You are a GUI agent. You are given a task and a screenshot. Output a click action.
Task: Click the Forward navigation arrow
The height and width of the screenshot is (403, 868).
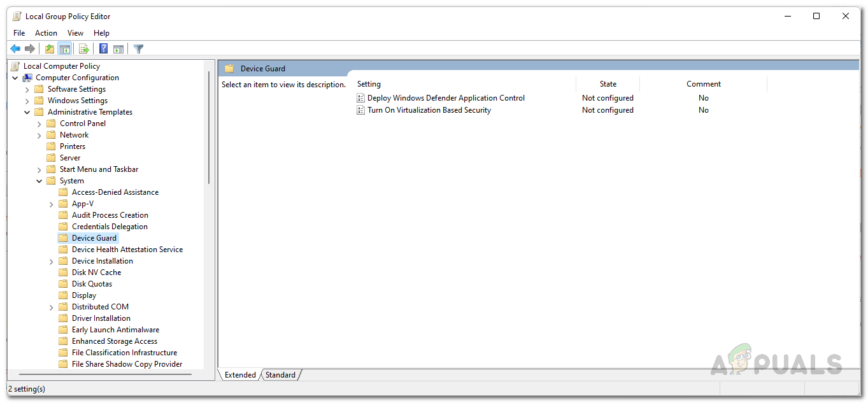[x=30, y=48]
